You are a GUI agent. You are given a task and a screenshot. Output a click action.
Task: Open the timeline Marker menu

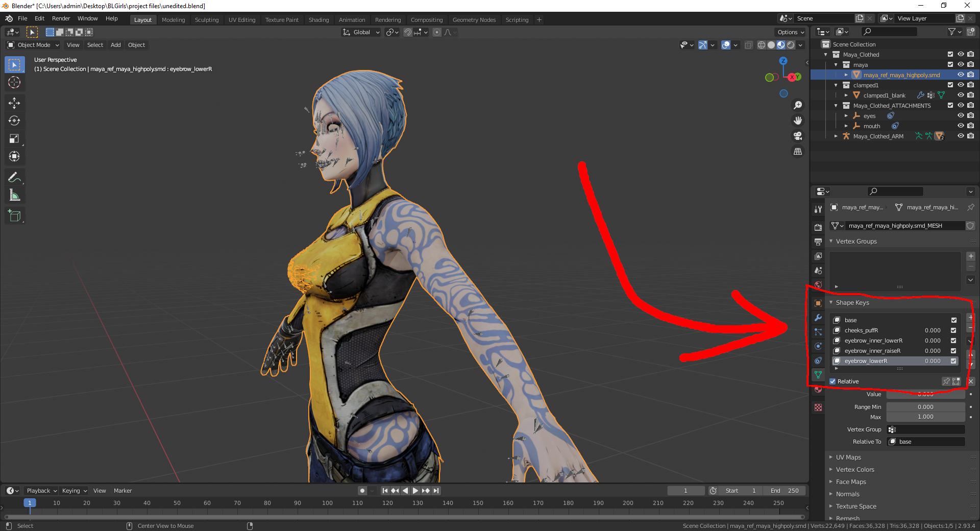(x=122, y=491)
